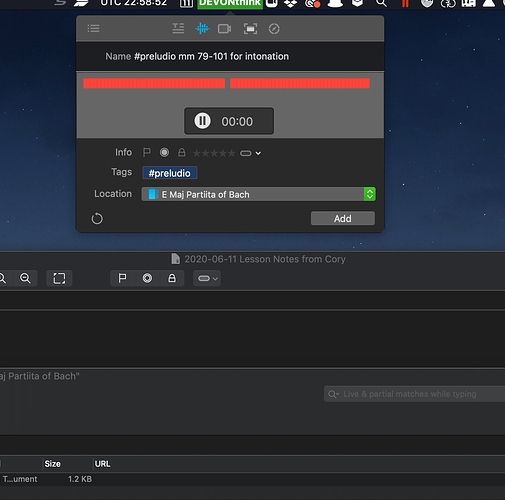Click the search field with Live & partial matches

[x=414, y=394]
